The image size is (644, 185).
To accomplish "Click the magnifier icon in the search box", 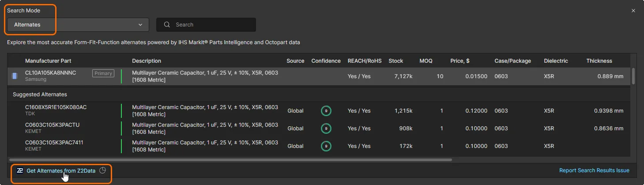I will tap(167, 25).
